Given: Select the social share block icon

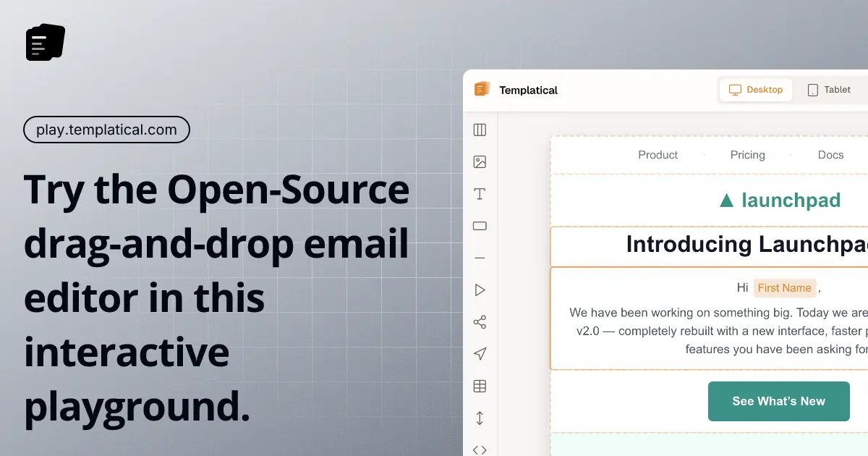Looking at the screenshot, I should 480,322.
